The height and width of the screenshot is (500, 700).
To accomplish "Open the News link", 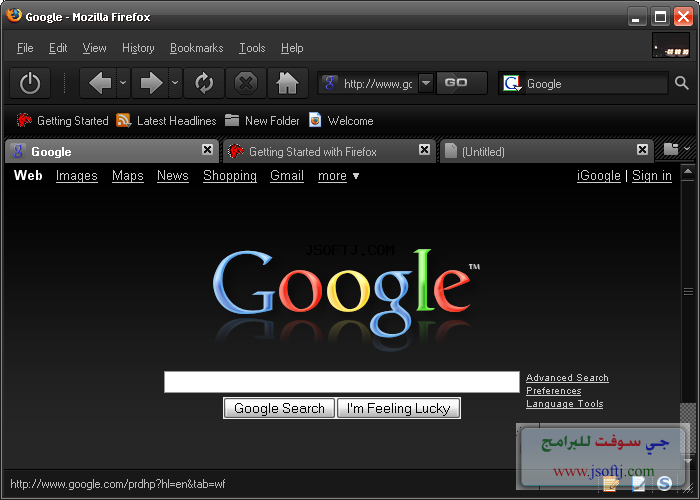I will pyautogui.click(x=173, y=176).
